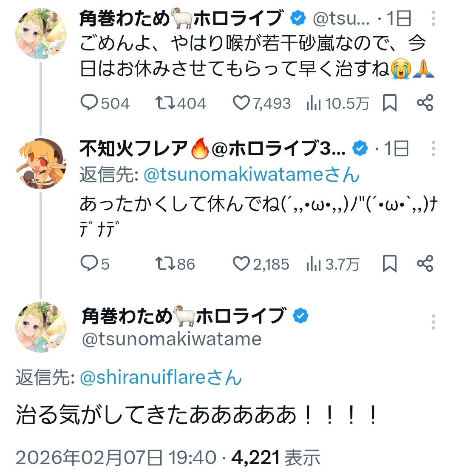The width and height of the screenshot is (459, 476).
Task: Open more options on Watame's first tweet
Action: pos(433,19)
